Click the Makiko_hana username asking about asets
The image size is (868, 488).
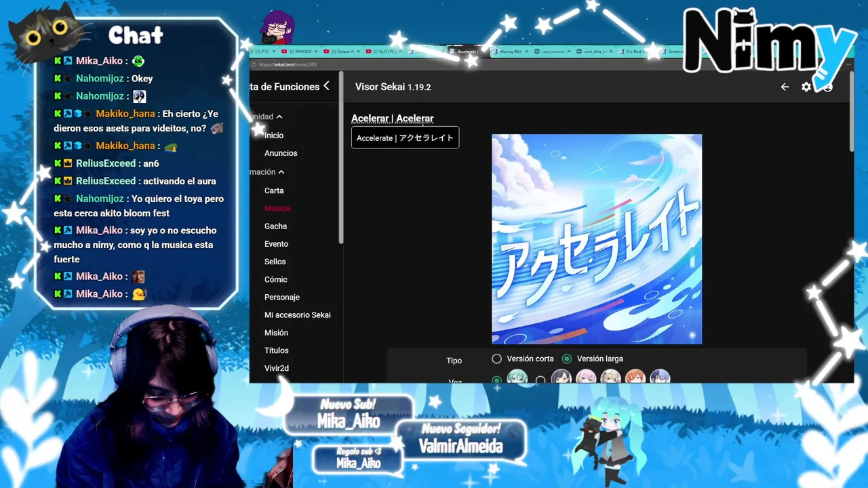[x=125, y=114]
